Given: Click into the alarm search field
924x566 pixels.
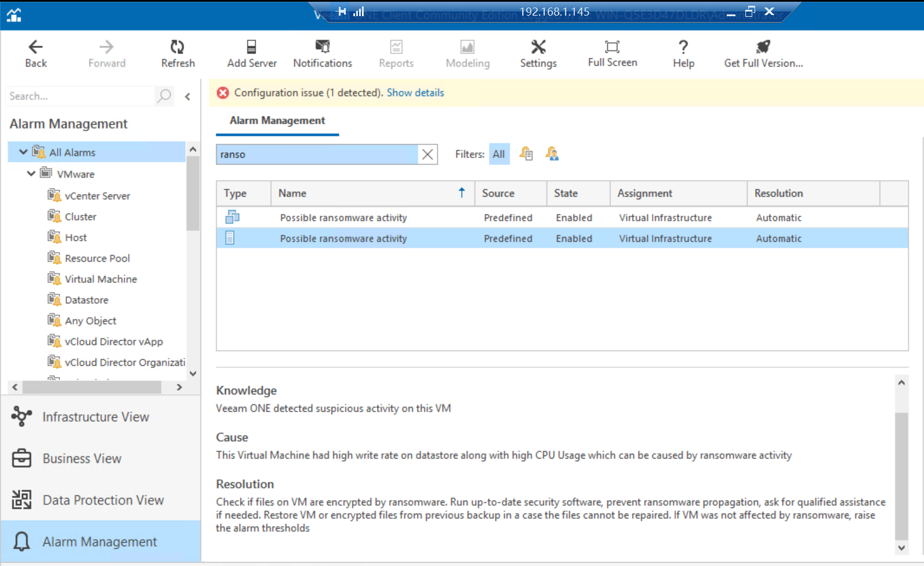Looking at the screenshot, I should click(x=317, y=154).
